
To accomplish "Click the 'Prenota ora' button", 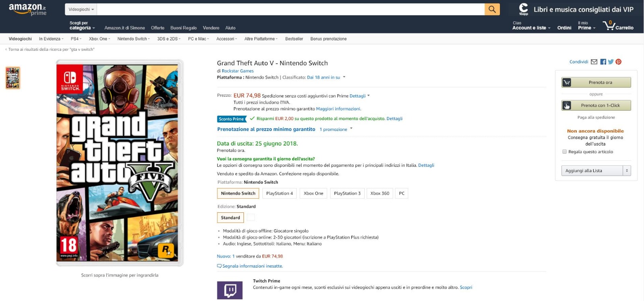I will point(596,83).
